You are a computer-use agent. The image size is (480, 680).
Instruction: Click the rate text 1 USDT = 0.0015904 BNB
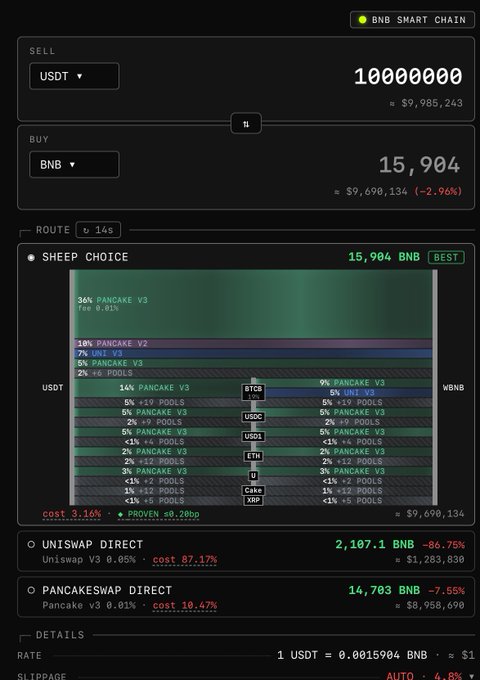(352, 655)
